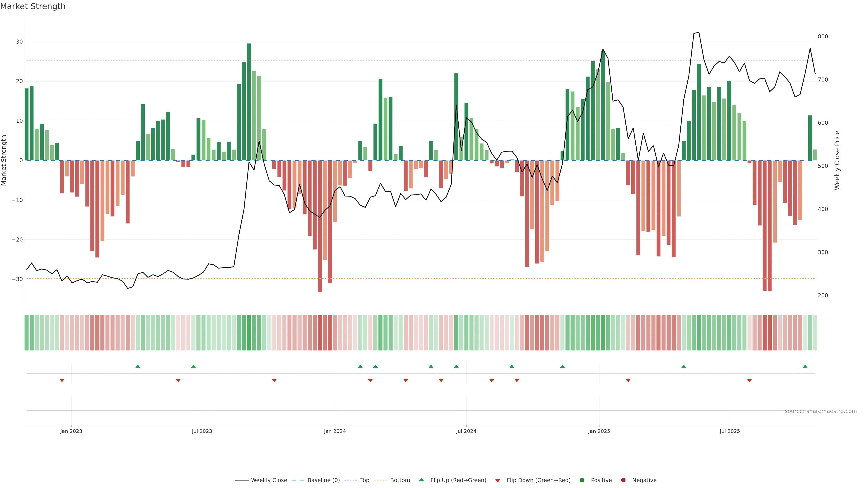Click the Market Strength chart title
This screenshot has height=488, width=868.
pos(33,6)
